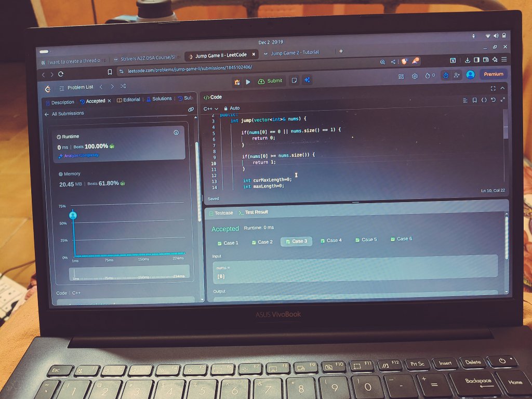
Task: Select Case 4 result
Action: coord(331,240)
